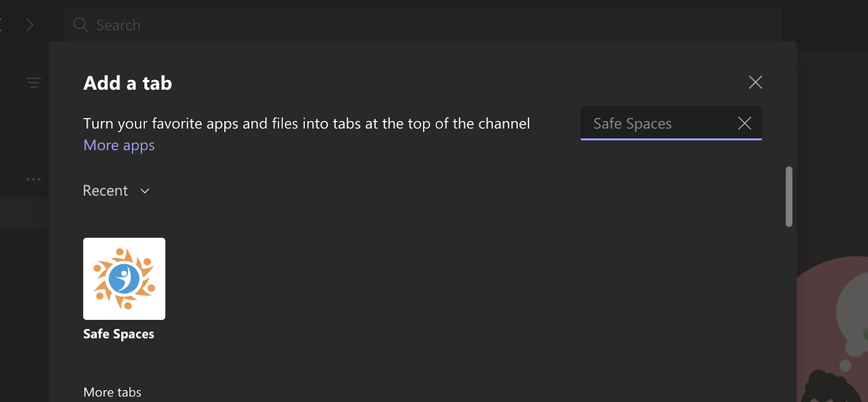868x402 pixels.
Task: Select the Safe Spaces app icon
Action: coord(124,279)
